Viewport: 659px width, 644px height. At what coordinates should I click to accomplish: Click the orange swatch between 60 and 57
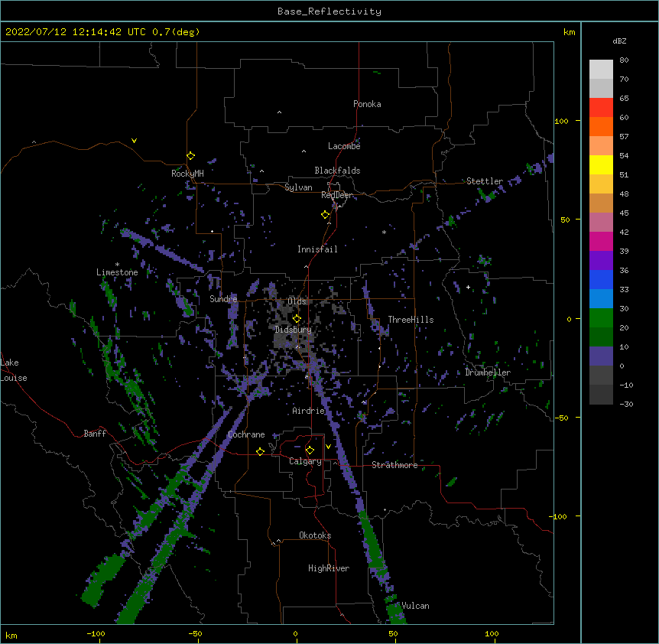(601, 126)
